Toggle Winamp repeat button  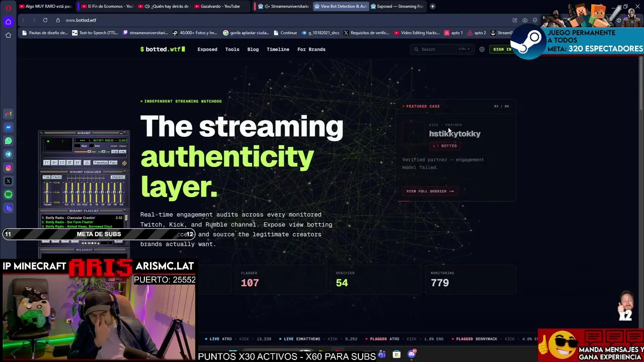[113, 162]
